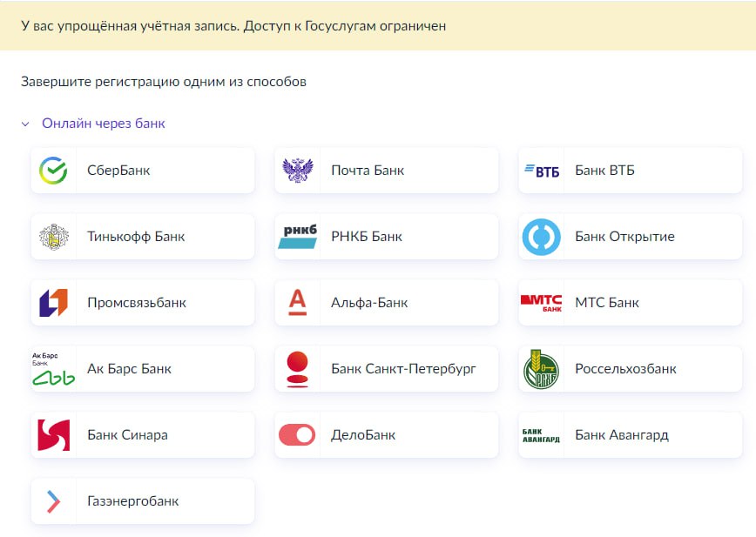The height and width of the screenshot is (537, 756).
Task: Click the DeloBank red toggle-shaped logo
Action: tap(298, 435)
